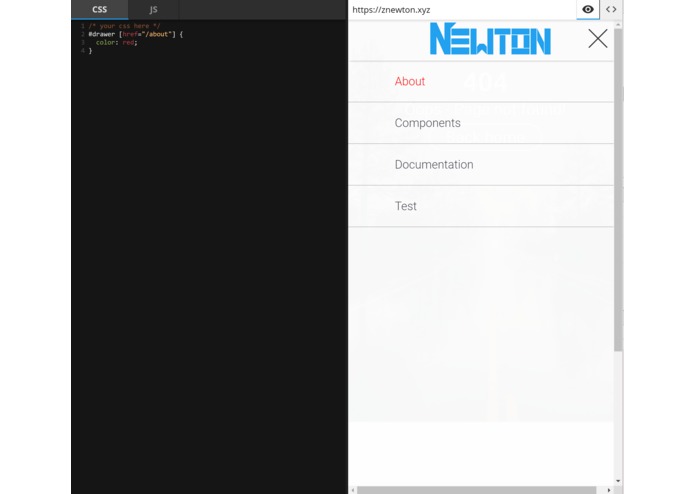The width and height of the screenshot is (695, 494).
Task: Click the '#drawer [href="/about"] {' code line
Action: 136,34
